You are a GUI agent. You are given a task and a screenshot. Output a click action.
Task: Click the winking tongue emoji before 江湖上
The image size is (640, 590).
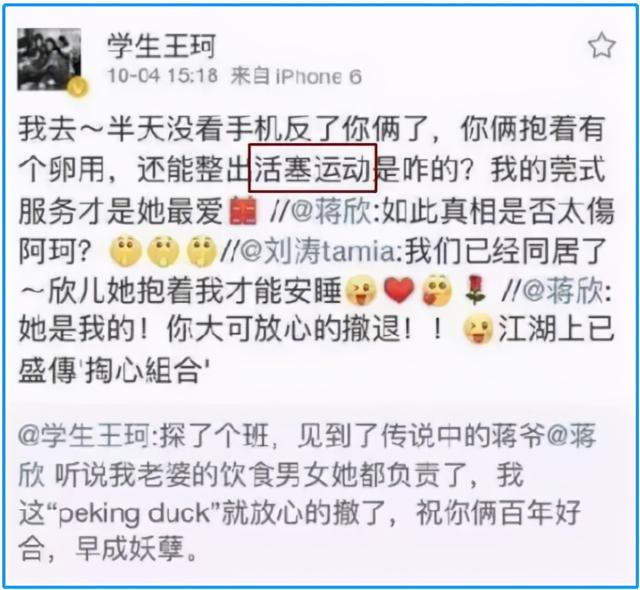(478, 330)
